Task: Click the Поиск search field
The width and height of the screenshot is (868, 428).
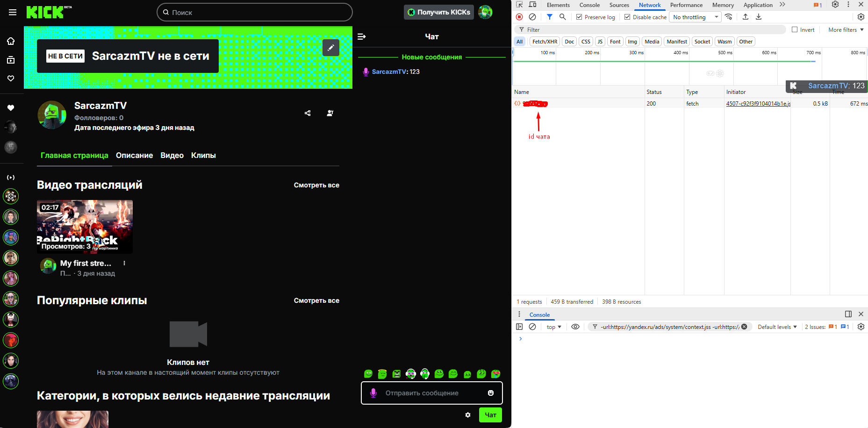Action: click(x=255, y=13)
